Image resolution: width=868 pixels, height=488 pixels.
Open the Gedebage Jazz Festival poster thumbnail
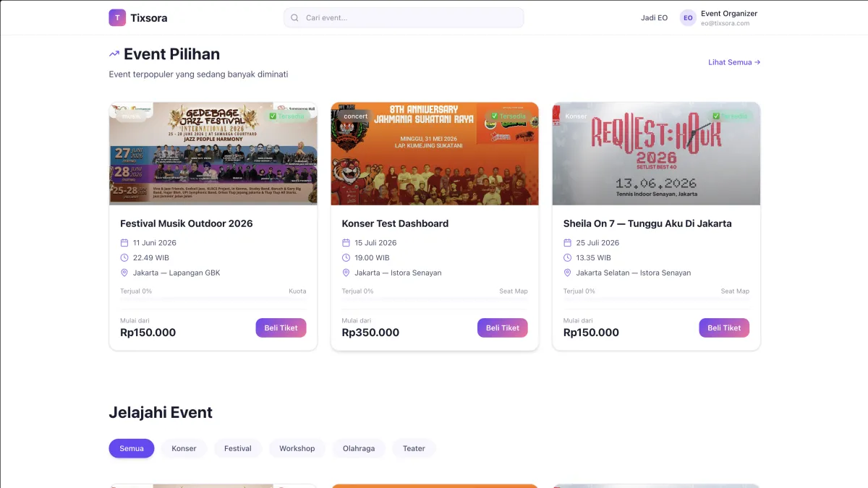point(213,153)
